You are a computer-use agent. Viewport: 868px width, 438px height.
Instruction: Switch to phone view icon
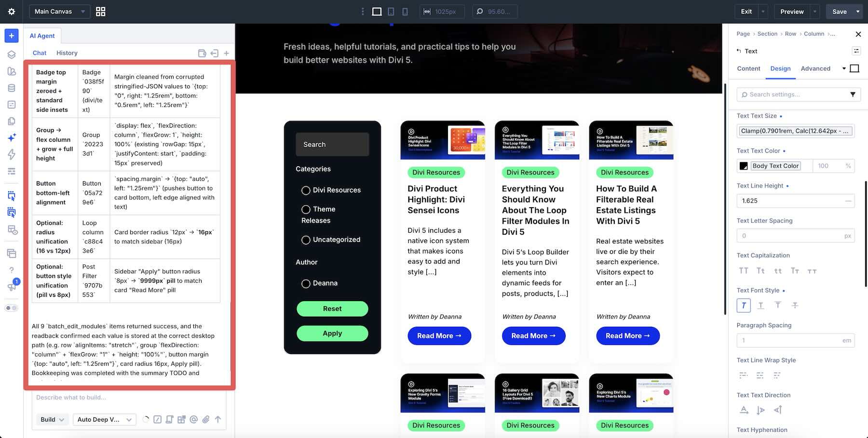coord(405,12)
